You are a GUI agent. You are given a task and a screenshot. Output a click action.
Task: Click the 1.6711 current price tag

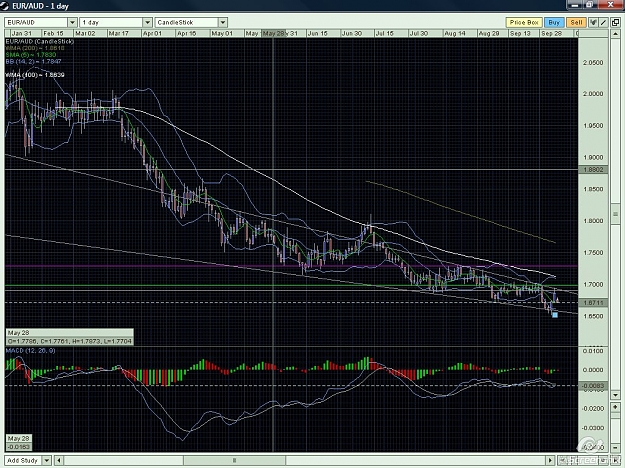click(x=593, y=303)
